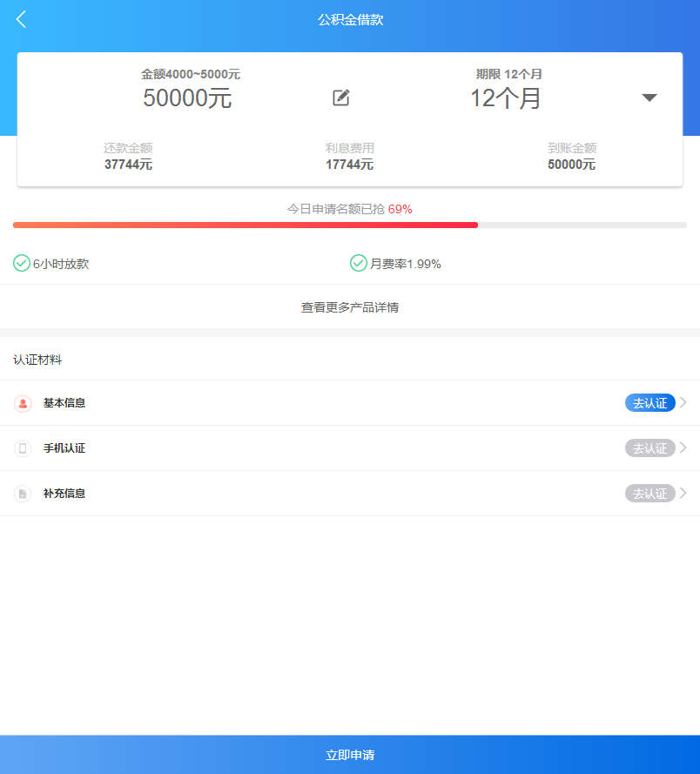Tap 去认证 button for 基本信息
This screenshot has height=774, width=700.
[650, 402]
